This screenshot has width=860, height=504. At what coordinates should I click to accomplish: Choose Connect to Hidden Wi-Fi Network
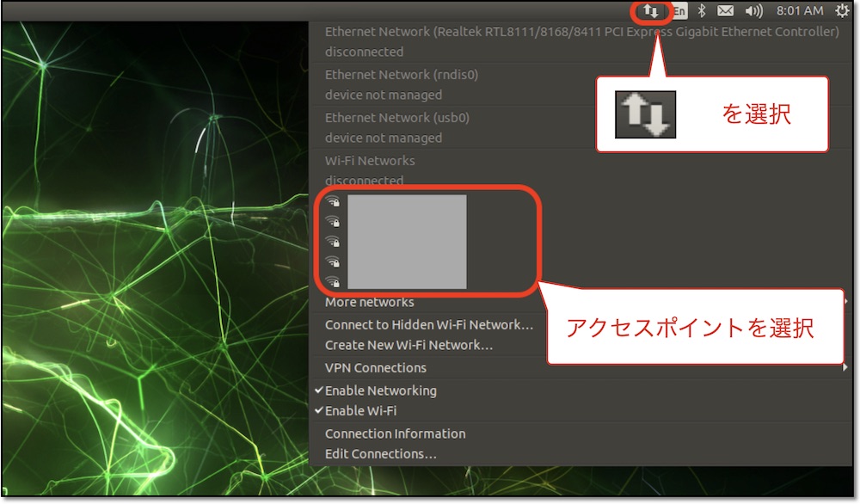click(x=429, y=324)
